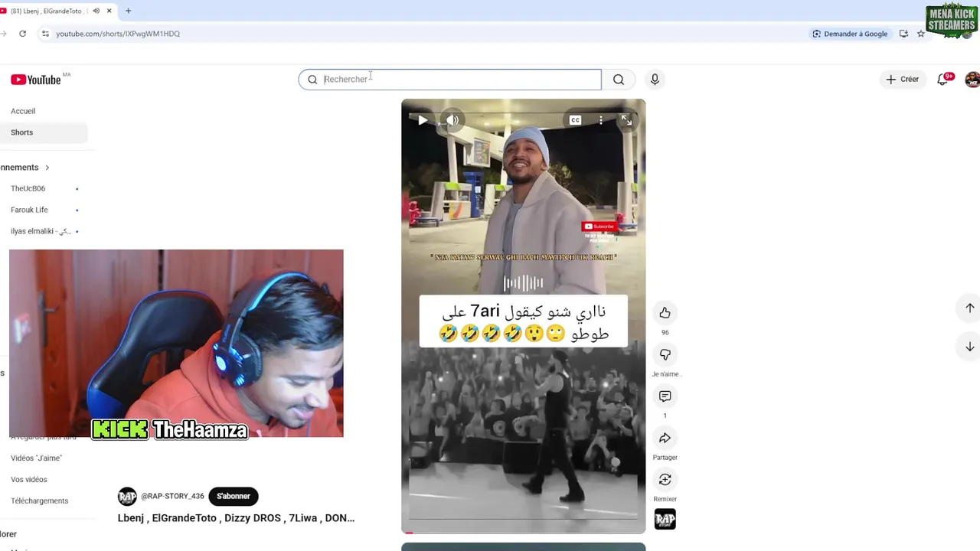This screenshot has height=551, width=980.
Task: Reload the page in browser toolbar
Action: 22,34
